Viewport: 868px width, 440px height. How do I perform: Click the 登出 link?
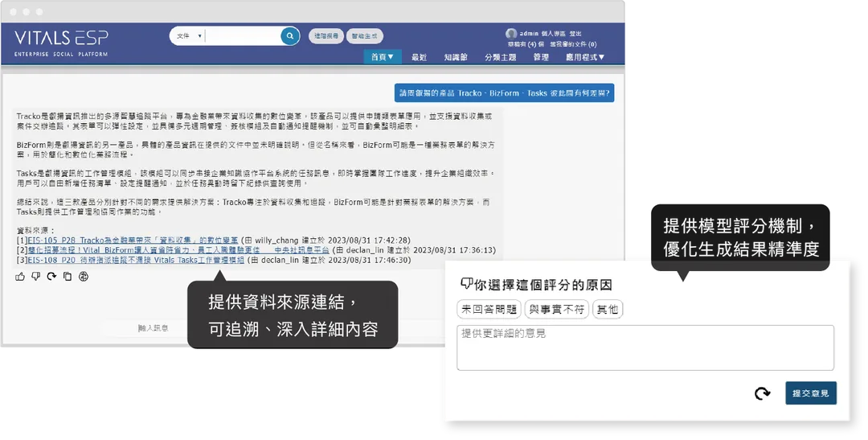click(x=575, y=34)
